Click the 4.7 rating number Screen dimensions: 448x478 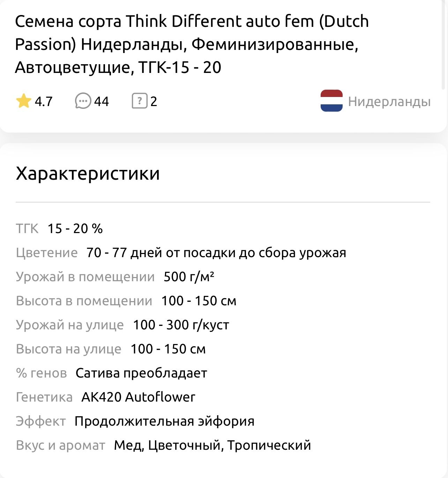point(44,102)
